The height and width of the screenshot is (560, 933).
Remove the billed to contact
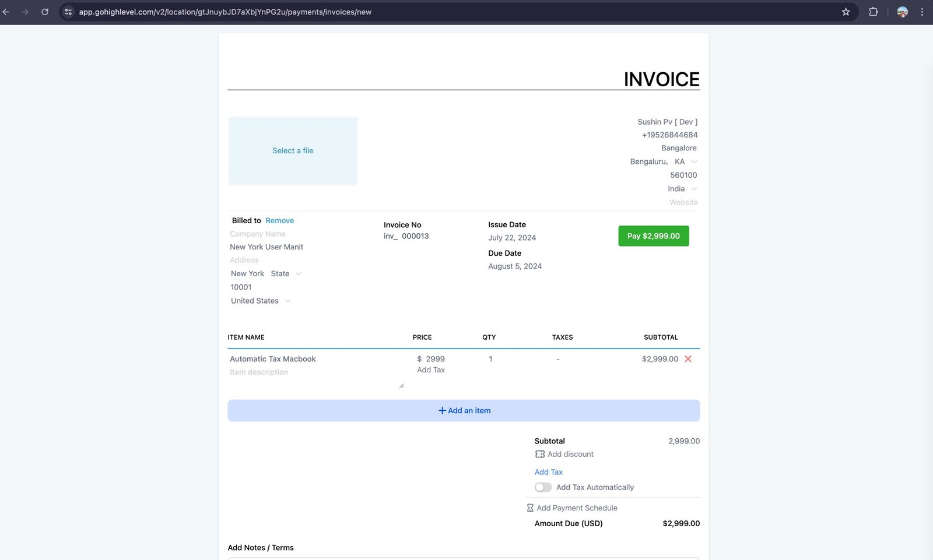point(279,220)
